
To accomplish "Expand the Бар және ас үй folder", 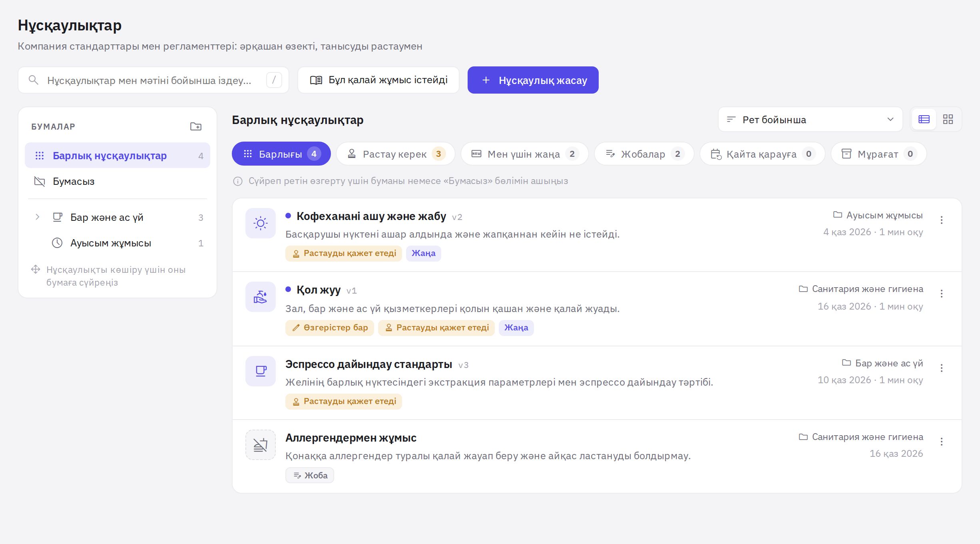I will [37, 217].
